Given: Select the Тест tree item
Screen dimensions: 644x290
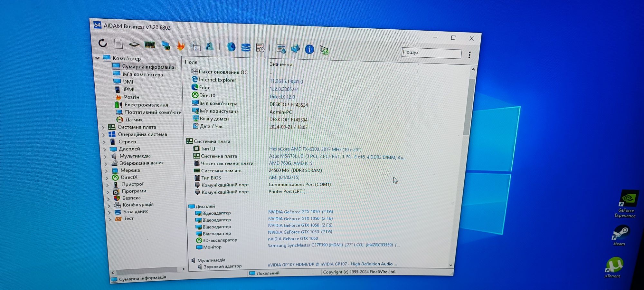Looking at the screenshot, I should pyautogui.click(x=128, y=218).
